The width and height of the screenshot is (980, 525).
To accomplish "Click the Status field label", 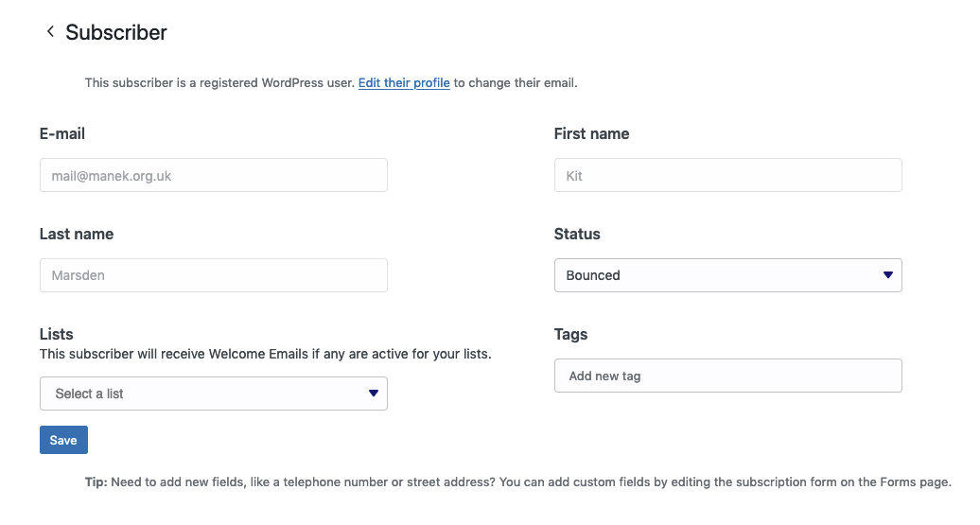I will click(577, 235).
